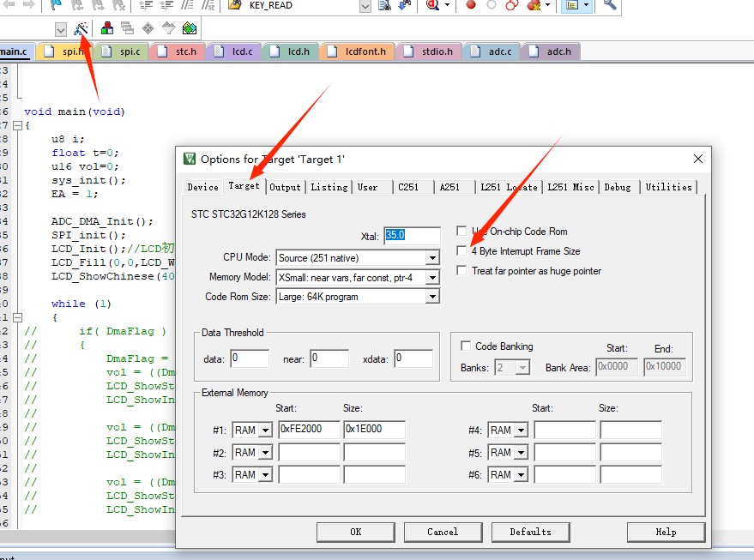The width and height of the screenshot is (754, 560).
Task: Click the Manage Project Items icon
Action: pos(106,28)
